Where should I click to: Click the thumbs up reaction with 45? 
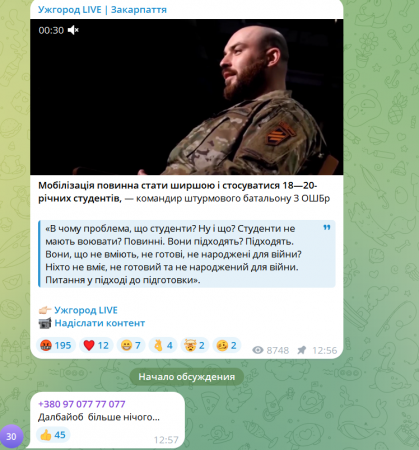click(x=53, y=435)
